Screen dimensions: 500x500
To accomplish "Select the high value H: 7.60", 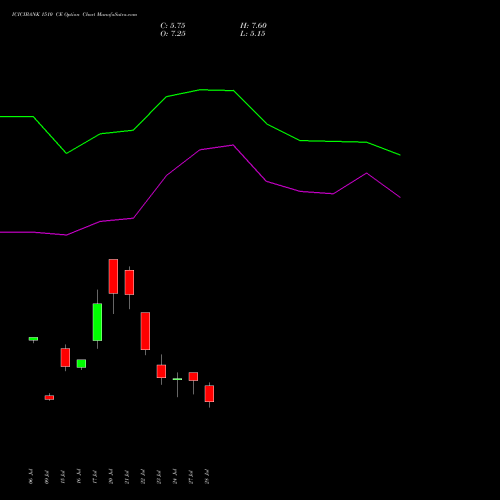I will (x=253, y=26).
